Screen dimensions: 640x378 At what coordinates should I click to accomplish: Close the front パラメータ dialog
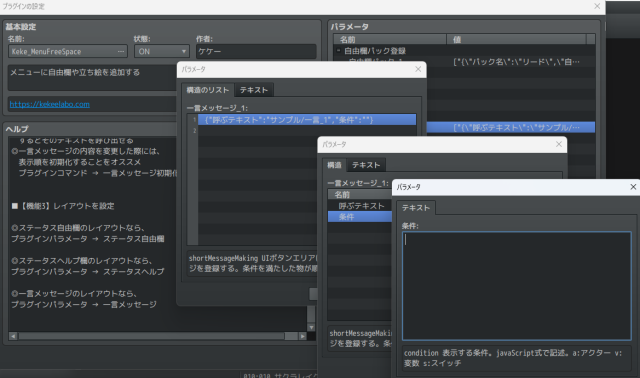[633, 187]
